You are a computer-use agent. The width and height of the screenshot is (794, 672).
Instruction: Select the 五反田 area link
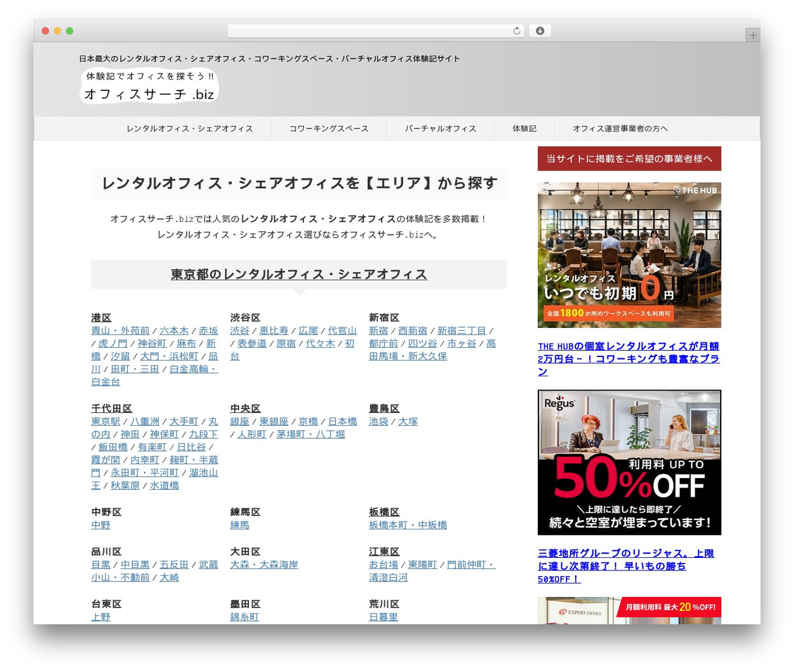(x=174, y=565)
